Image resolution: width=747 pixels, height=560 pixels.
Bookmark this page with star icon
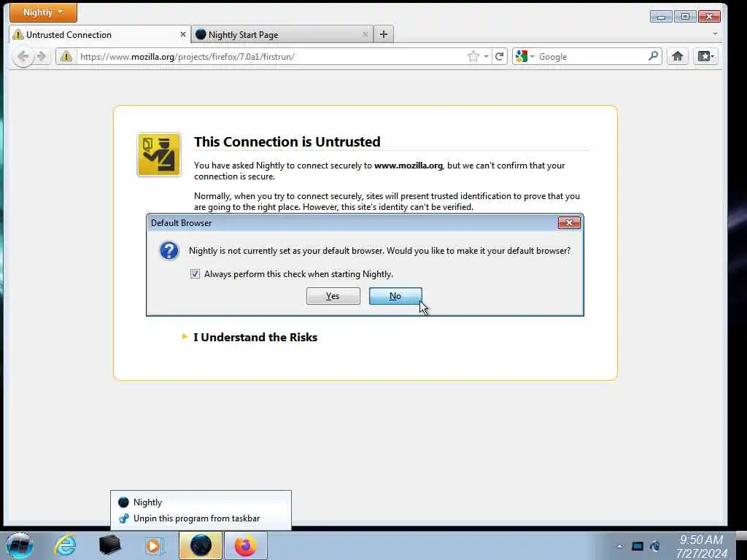[x=473, y=57]
